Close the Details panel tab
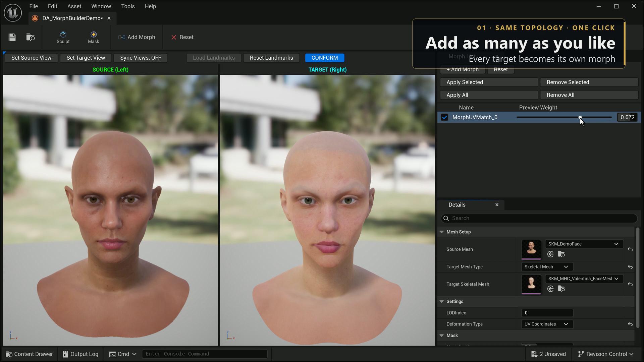The image size is (644, 362). 497,205
